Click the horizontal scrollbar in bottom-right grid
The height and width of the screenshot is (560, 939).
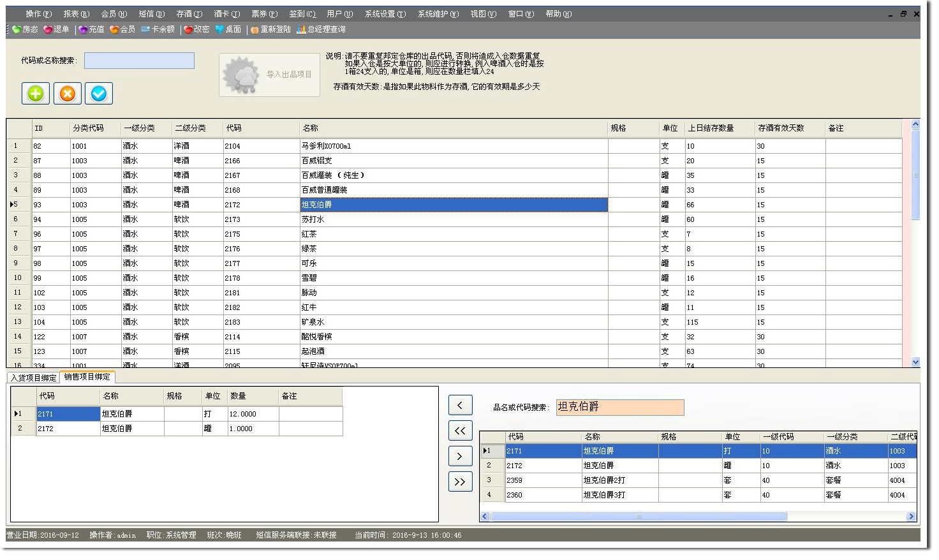[x=638, y=517]
